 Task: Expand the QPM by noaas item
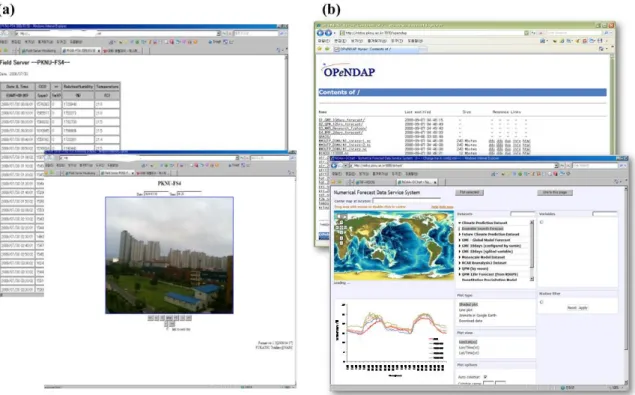[460, 268]
